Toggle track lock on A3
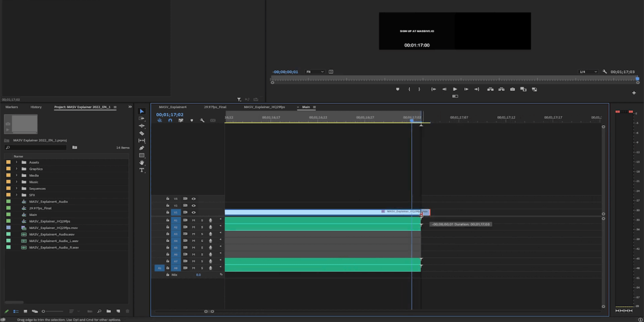The width and height of the screenshot is (644, 322). [x=167, y=234]
